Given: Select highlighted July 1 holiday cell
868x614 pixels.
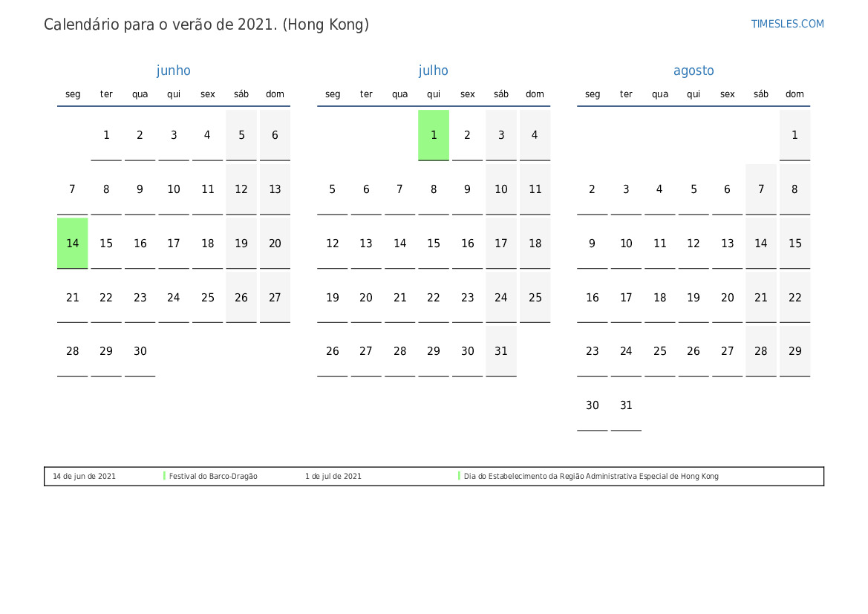Looking at the screenshot, I should click(434, 134).
